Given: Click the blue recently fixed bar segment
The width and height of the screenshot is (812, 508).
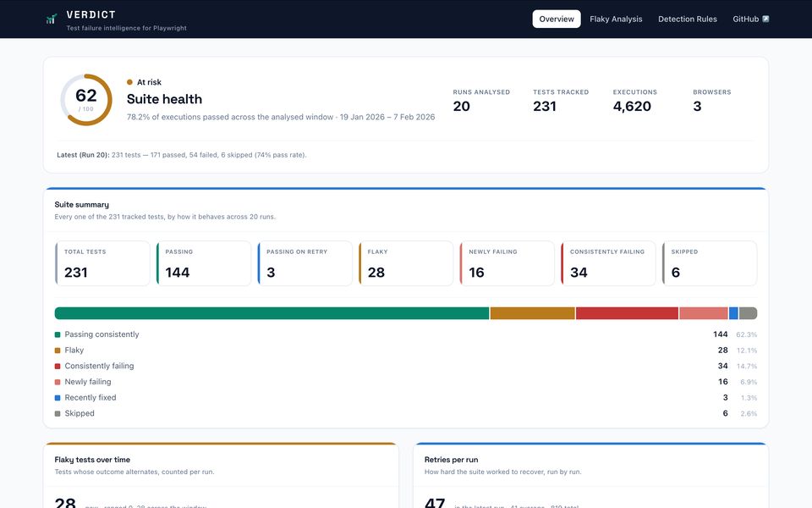Looking at the screenshot, I should pyautogui.click(x=733, y=313).
